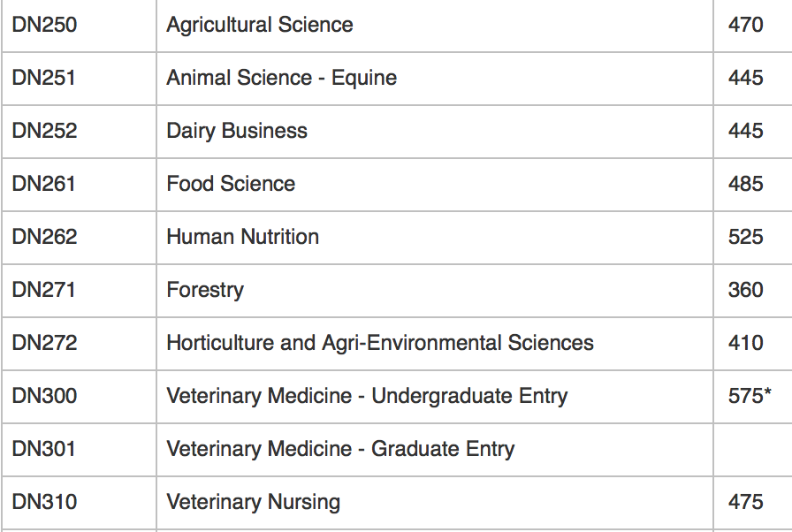792x532 pixels.
Task: Select the Forestry course text
Action: (204, 290)
